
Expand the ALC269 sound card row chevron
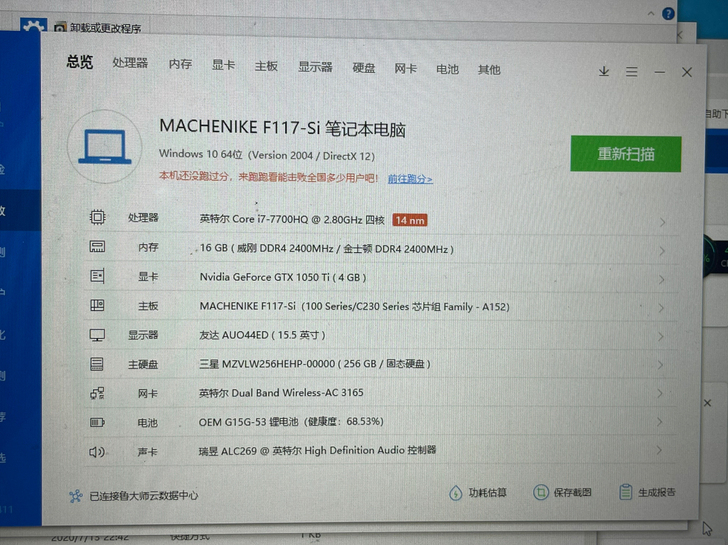659,450
